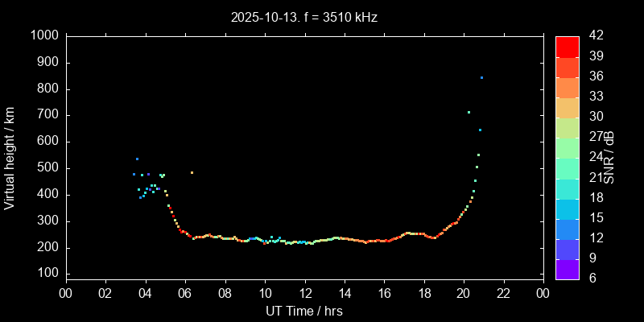Click the 100 km height tick label

(x=47, y=275)
